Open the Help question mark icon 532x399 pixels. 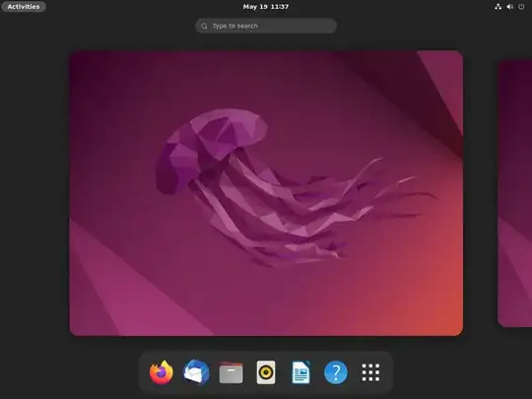click(x=336, y=372)
